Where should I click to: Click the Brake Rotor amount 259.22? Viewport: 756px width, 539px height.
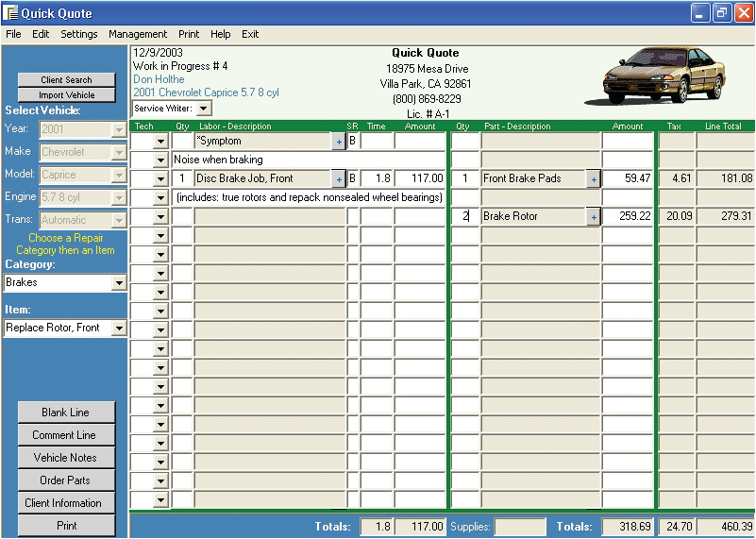click(628, 217)
